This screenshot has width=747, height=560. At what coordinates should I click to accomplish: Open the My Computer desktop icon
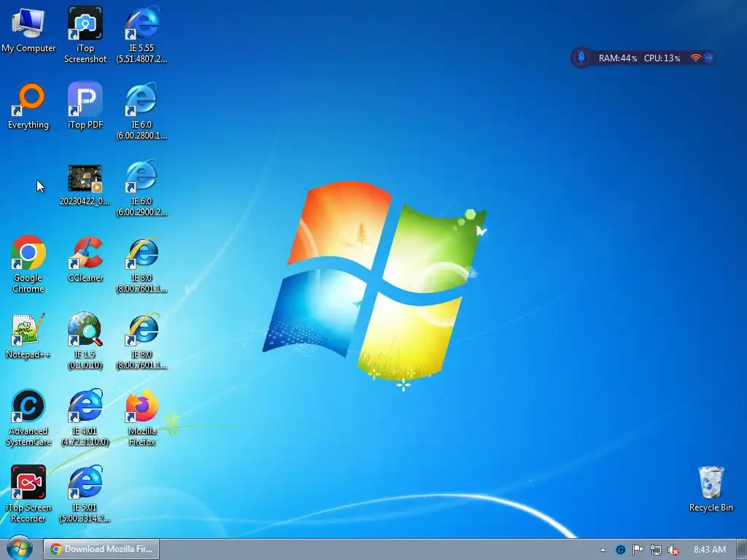point(28,28)
